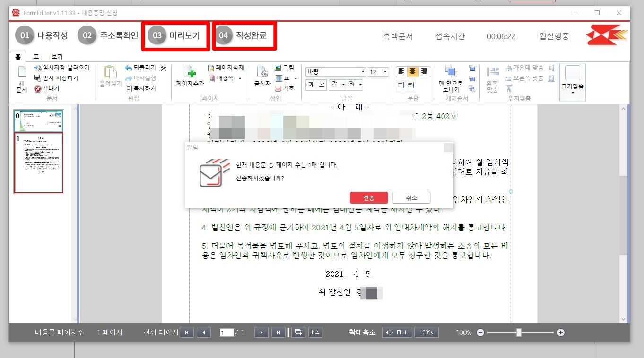This screenshot has width=644, height=358.
Task: Expand the font color 가 dropdown
Action: pyautogui.click(x=342, y=85)
